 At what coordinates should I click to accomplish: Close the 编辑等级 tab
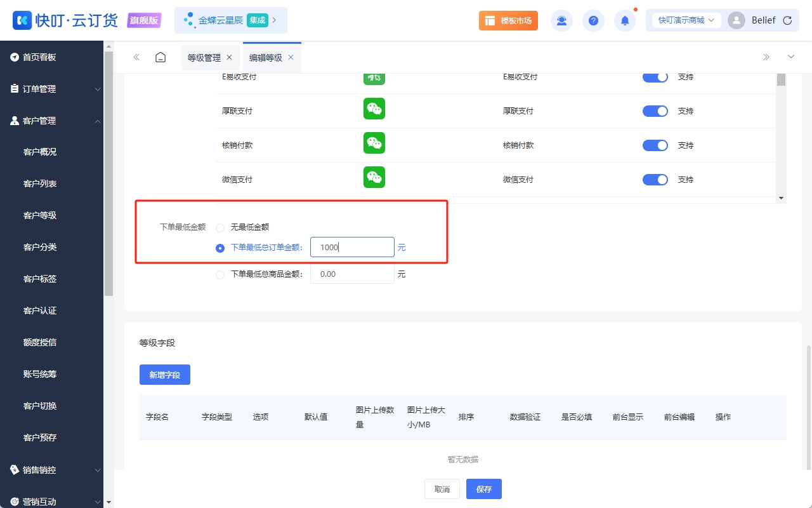(291, 57)
